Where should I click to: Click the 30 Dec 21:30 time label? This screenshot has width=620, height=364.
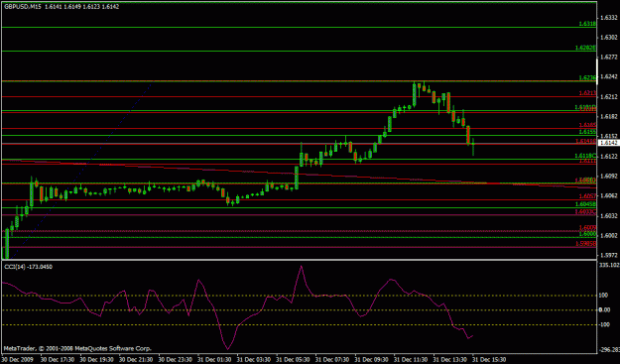coord(136,360)
